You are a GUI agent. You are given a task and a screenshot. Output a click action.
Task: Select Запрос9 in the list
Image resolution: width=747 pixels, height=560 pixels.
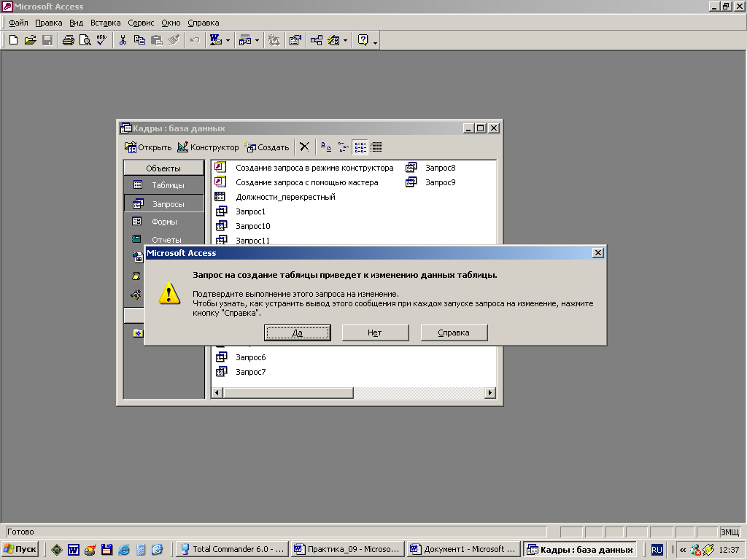(x=430, y=182)
